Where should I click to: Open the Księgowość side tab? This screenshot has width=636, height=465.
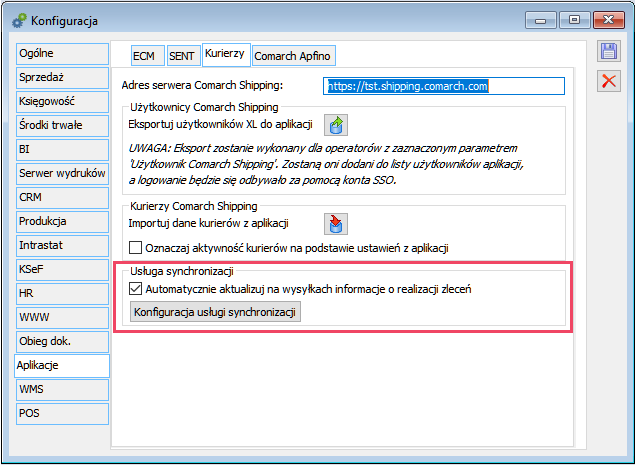62,101
